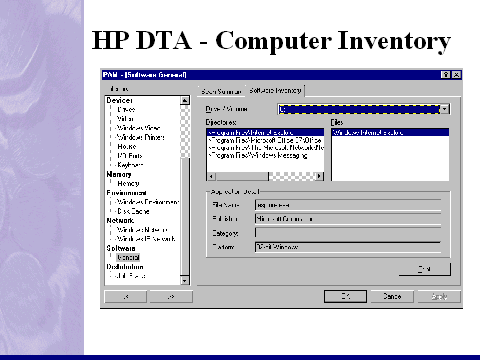This screenshot has height=360, width=480.
Task: Click the tree scrollbar up arrow
Action: 185,100
